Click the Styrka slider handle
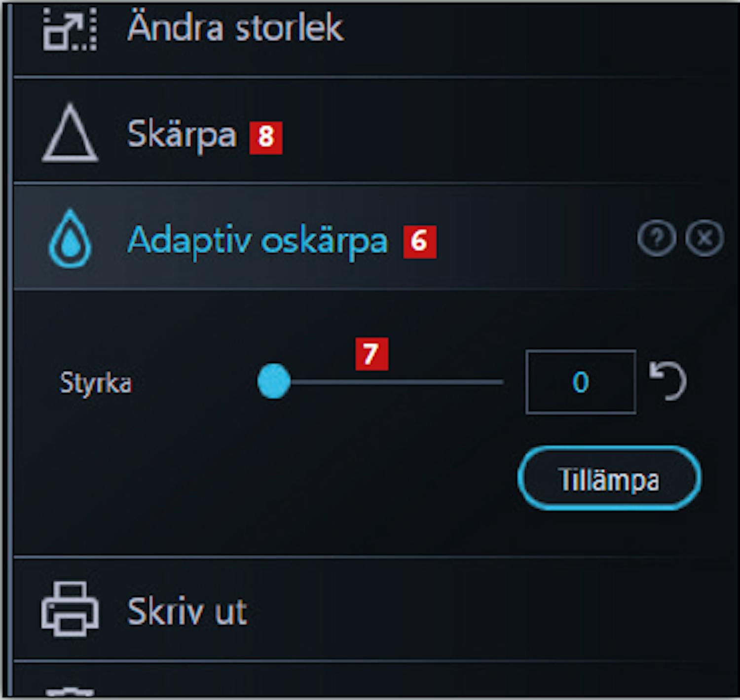Image resolution: width=740 pixels, height=700 pixels. coord(274,381)
